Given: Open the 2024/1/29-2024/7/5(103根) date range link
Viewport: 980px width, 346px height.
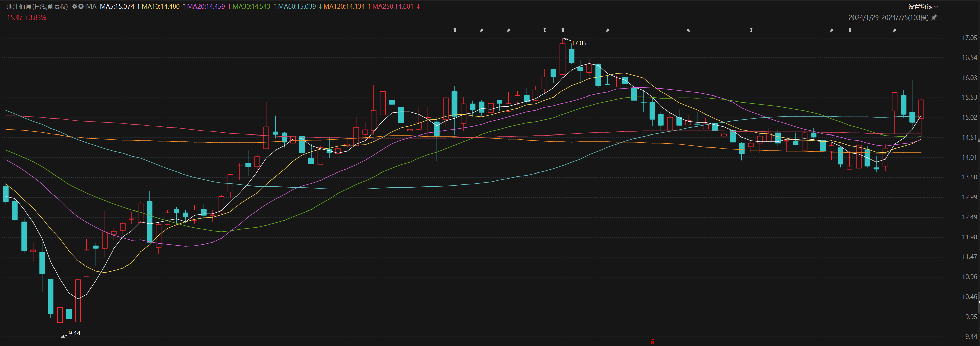Looking at the screenshot, I should click(888, 17).
